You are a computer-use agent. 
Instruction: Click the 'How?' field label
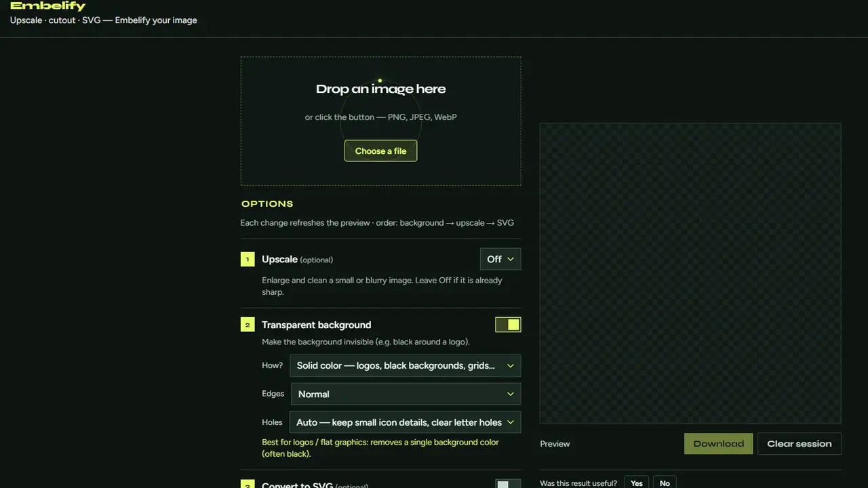(273, 365)
